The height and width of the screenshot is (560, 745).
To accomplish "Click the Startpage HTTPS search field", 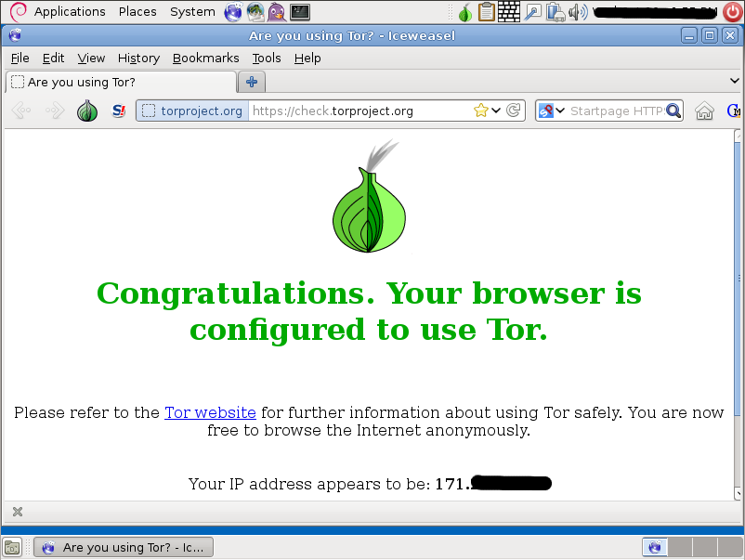I will (616, 111).
